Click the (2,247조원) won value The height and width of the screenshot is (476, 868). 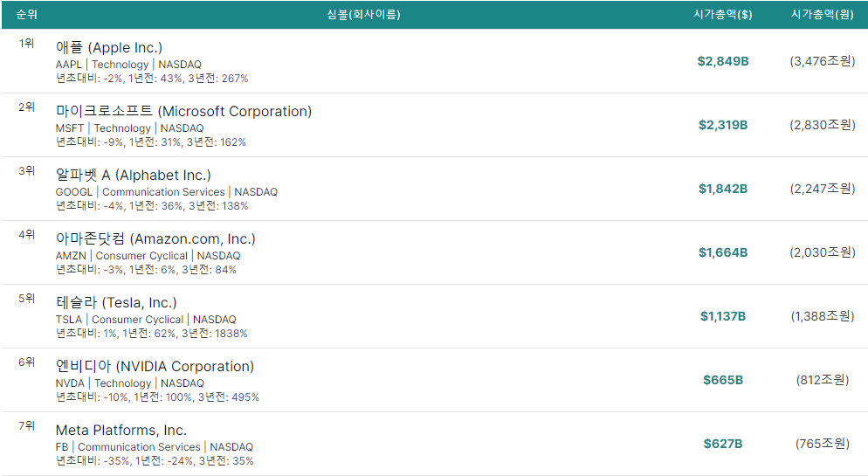click(823, 189)
